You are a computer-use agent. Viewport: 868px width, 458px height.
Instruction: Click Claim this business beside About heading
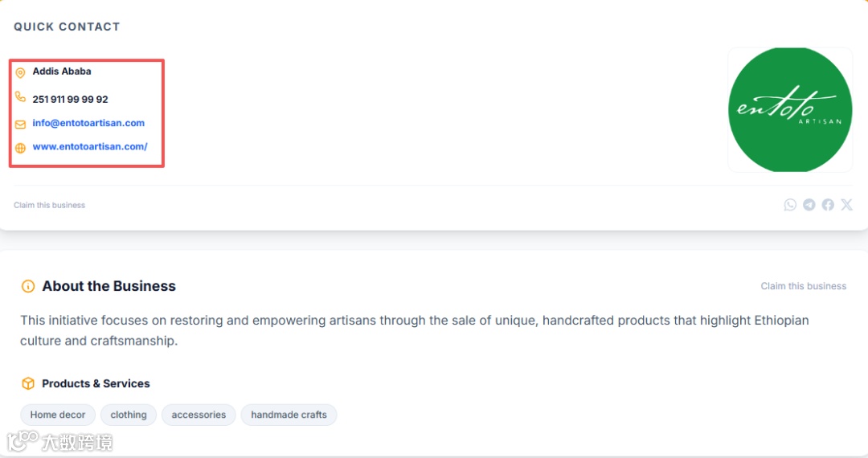click(x=803, y=286)
